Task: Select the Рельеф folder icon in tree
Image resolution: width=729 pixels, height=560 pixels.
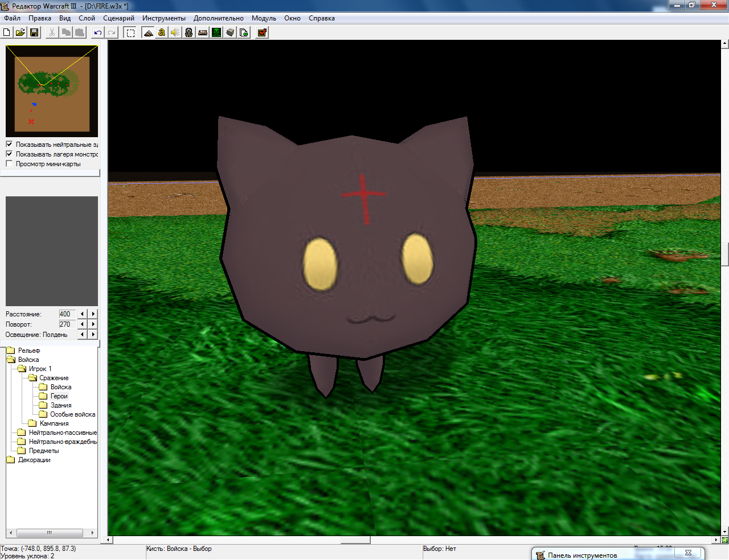Action: (x=11, y=351)
